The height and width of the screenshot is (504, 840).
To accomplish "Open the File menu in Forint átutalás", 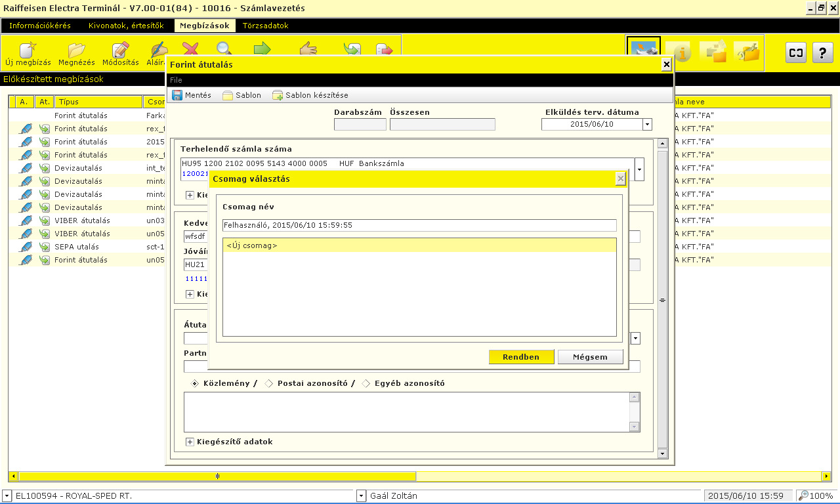I will (176, 80).
